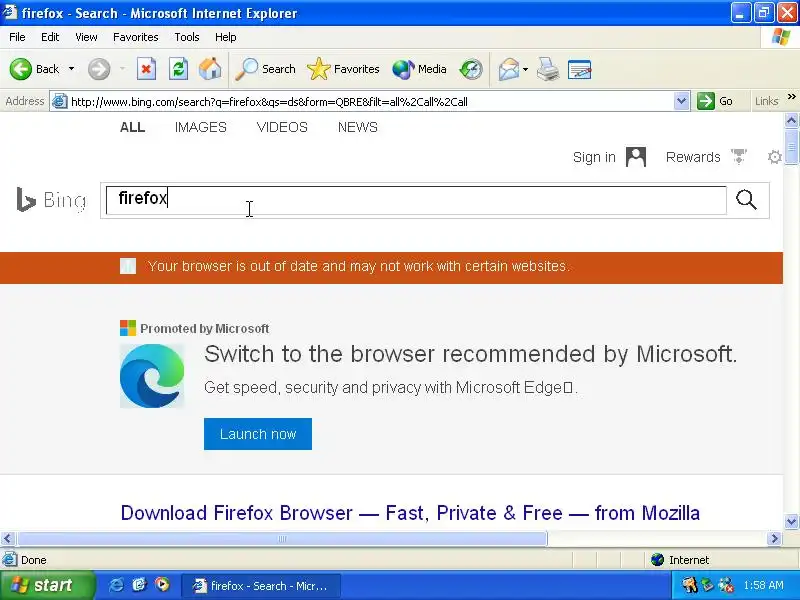800x600 pixels.
Task: Click the Rewards trophy icon
Action: [739, 156]
